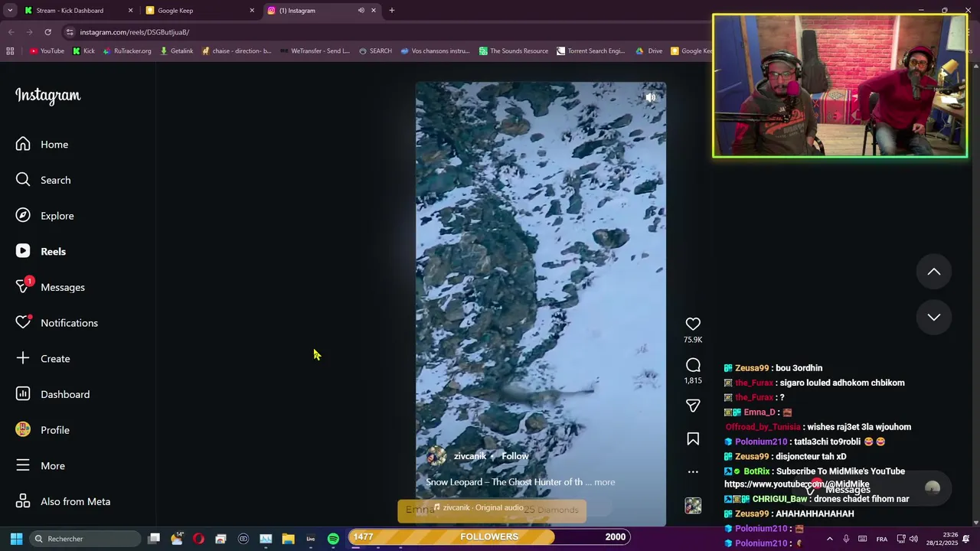Open the MidMike YouTube link in chat

tap(797, 484)
